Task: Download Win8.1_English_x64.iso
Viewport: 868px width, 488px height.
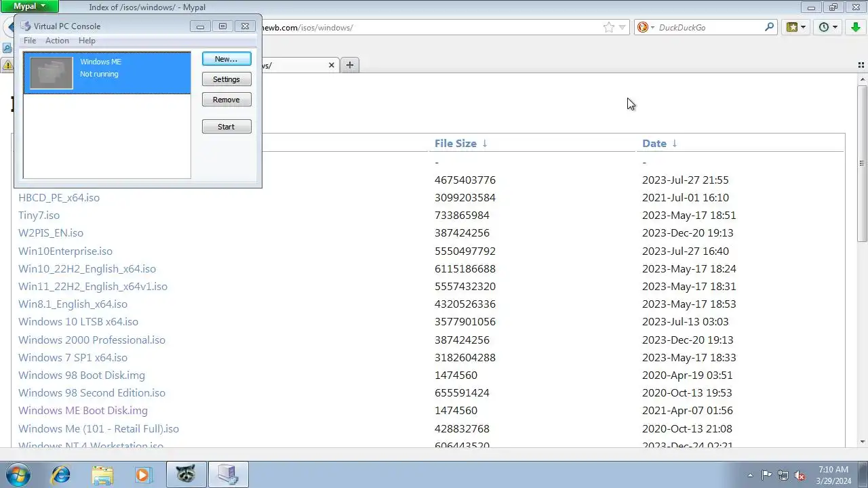Action: (x=73, y=304)
